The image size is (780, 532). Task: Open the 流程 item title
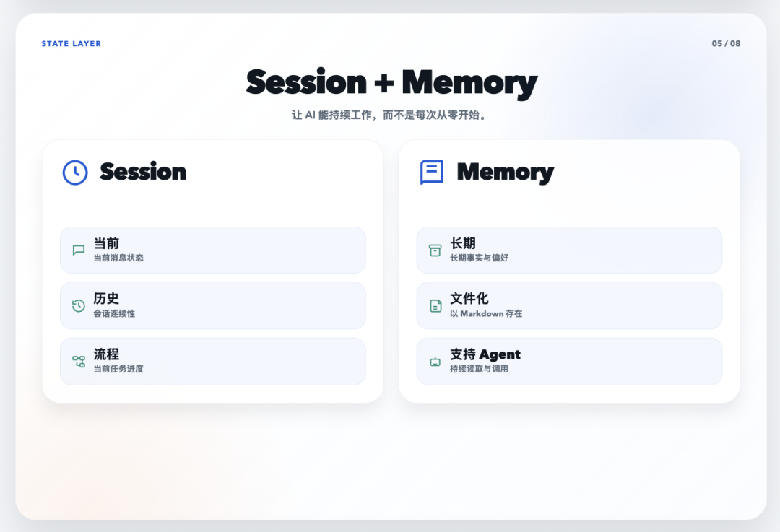point(106,354)
